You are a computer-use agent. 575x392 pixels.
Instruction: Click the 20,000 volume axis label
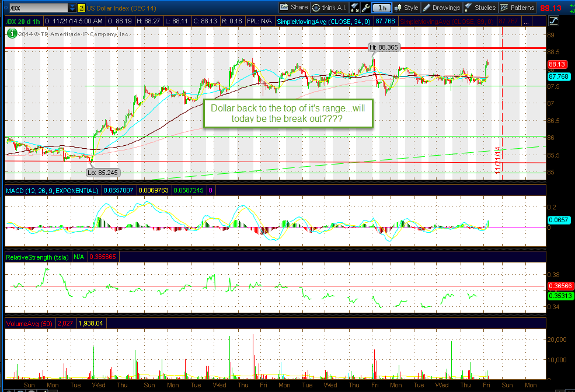[x=557, y=339]
